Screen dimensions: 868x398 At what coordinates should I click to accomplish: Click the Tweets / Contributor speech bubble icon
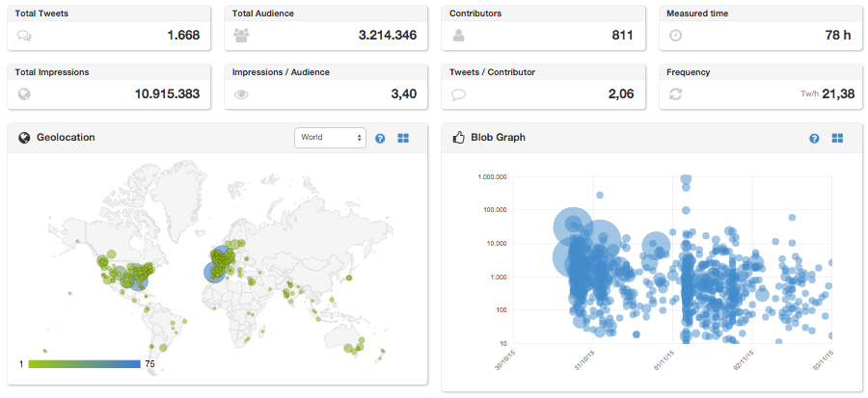click(458, 94)
